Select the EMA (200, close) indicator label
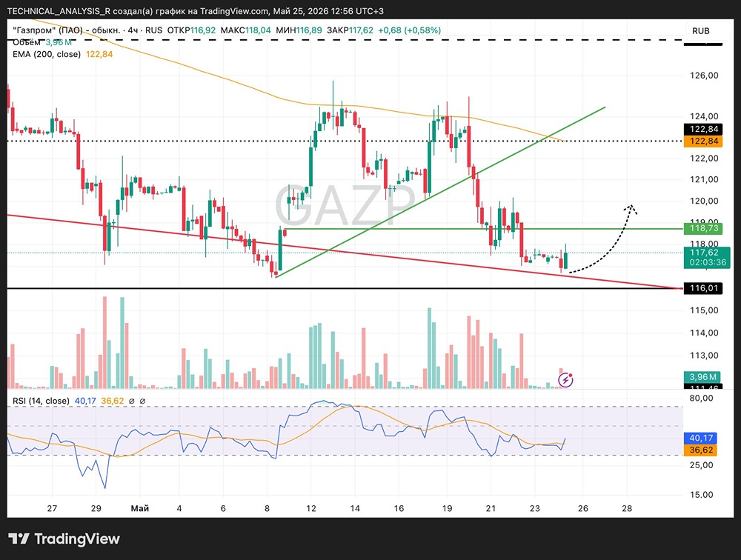741x560 pixels. [47, 54]
